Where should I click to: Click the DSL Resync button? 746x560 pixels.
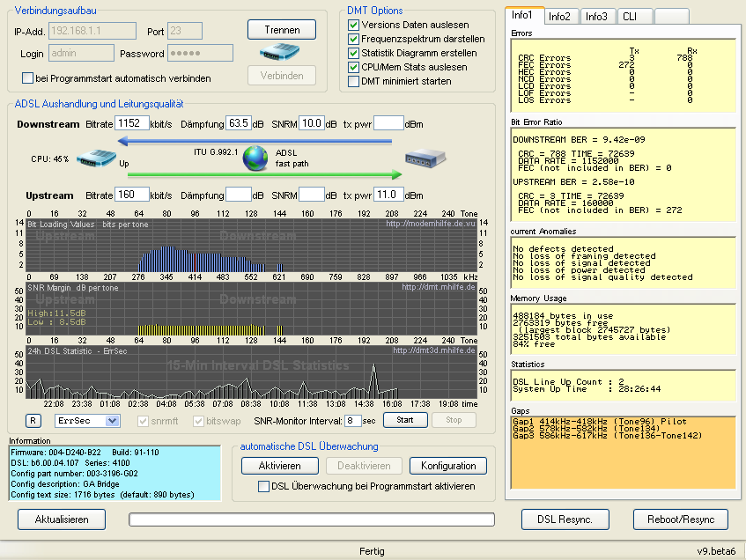[x=565, y=519]
